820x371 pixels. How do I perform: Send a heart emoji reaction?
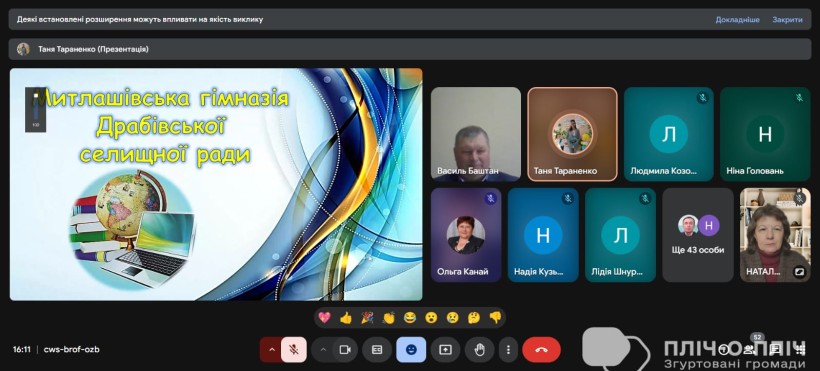(x=324, y=317)
